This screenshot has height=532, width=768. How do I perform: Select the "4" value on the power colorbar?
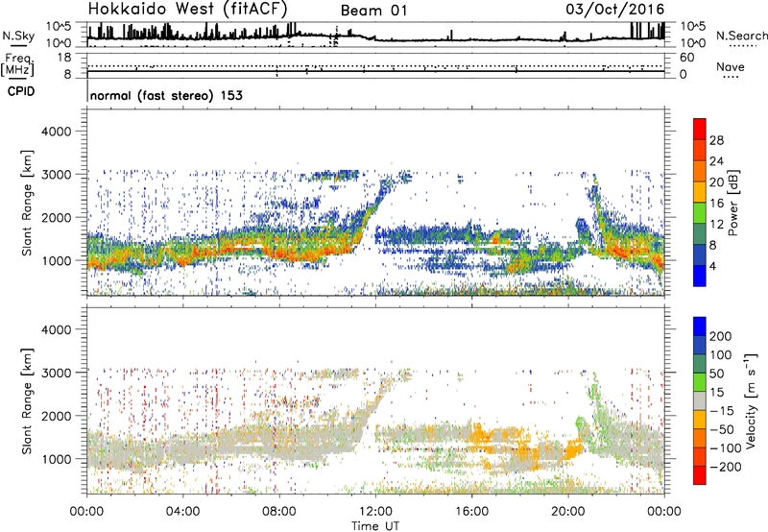(x=712, y=267)
